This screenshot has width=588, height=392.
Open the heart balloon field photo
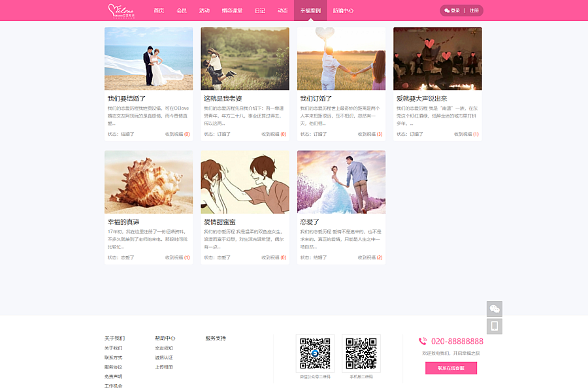pyautogui.click(x=341, y=59)
